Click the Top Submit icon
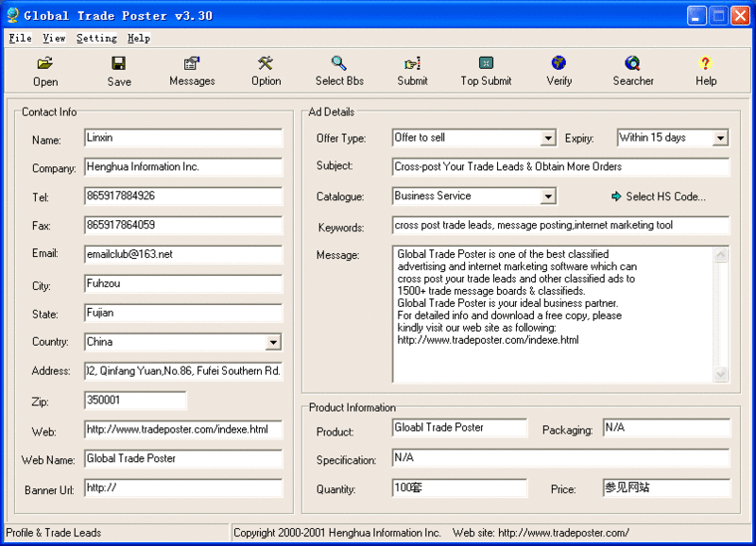 [x=486, y=63]
